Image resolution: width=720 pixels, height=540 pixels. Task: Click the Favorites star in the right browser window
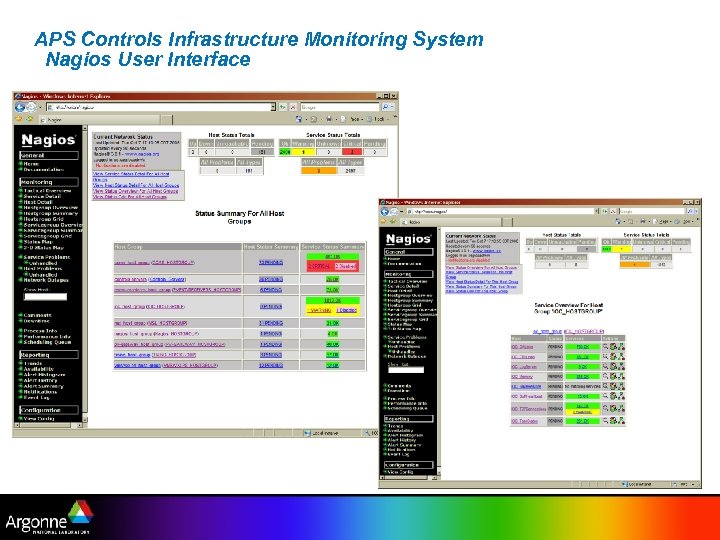pos(385,221)
